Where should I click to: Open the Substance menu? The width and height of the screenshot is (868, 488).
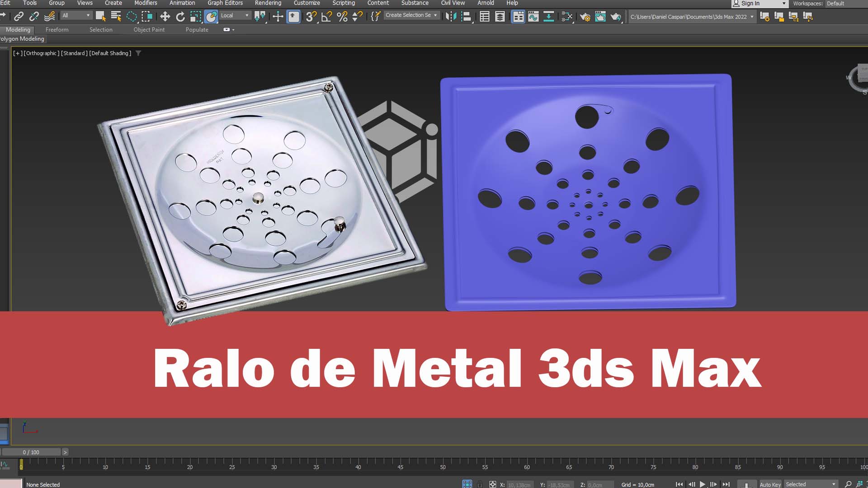pyautogui.click(x=415, y=3)
